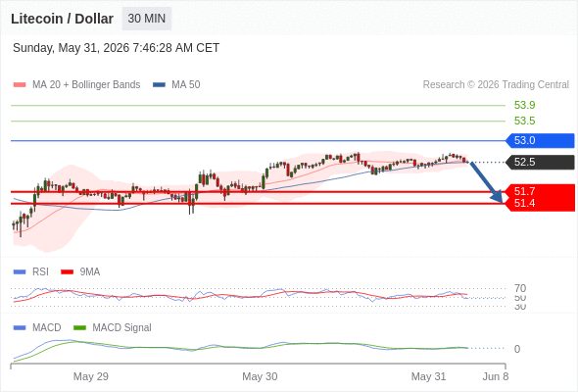Select the 52.5 current price tag

click(540, 162)
